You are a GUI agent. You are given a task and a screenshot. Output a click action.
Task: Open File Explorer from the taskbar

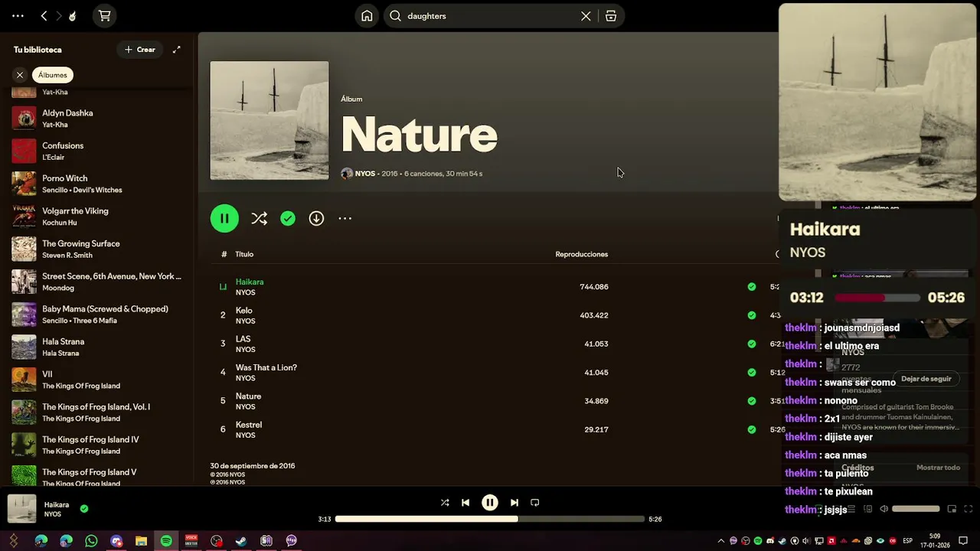pyautogui.click(x=141, y=541)
